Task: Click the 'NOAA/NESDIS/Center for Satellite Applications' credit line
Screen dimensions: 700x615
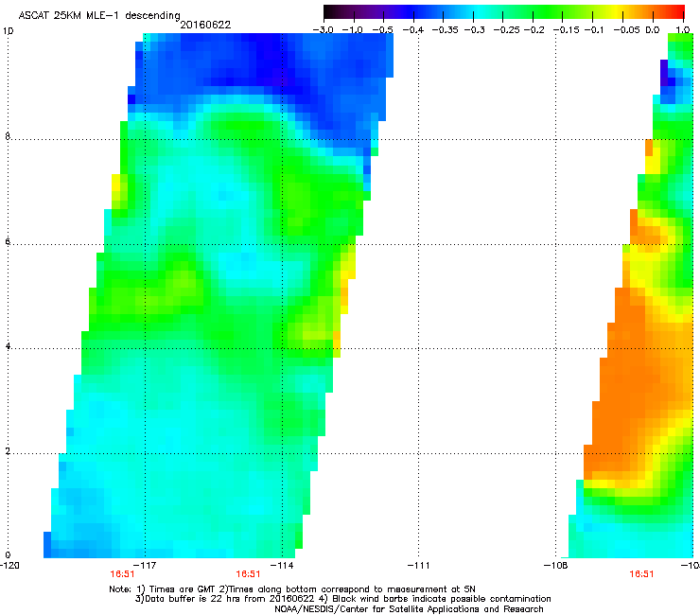Action: tap(409, 609)
